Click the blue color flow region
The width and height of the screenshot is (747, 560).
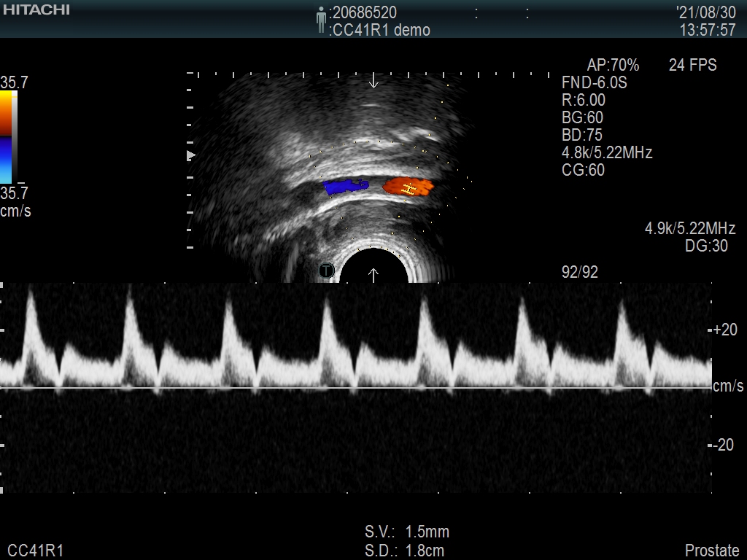pos(346,187)
